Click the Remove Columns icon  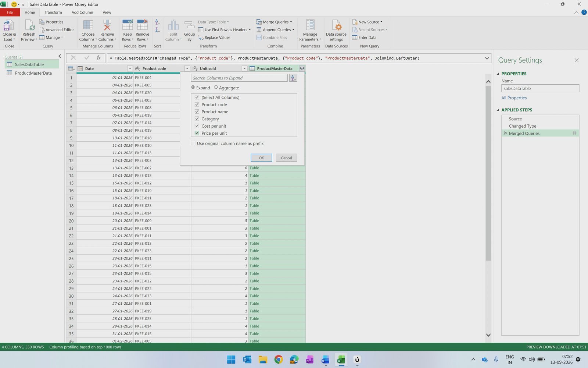(107, 25)
